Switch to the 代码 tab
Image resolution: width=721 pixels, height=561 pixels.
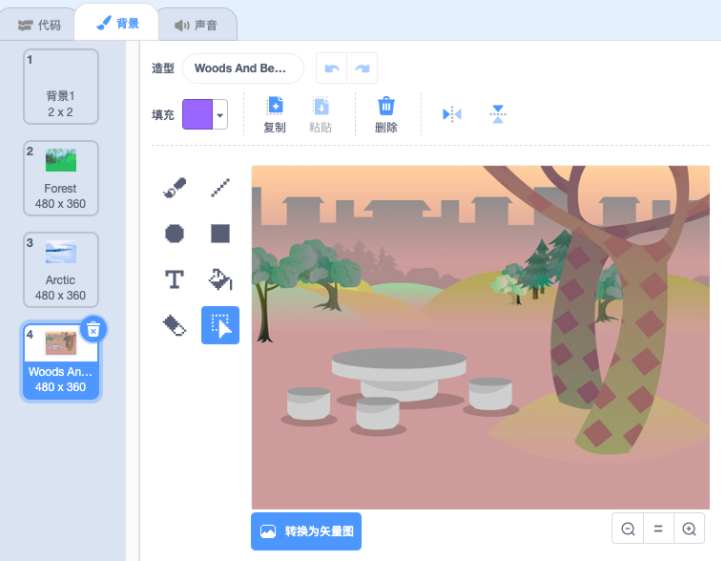pyautogui.click(x=39, y=25)
